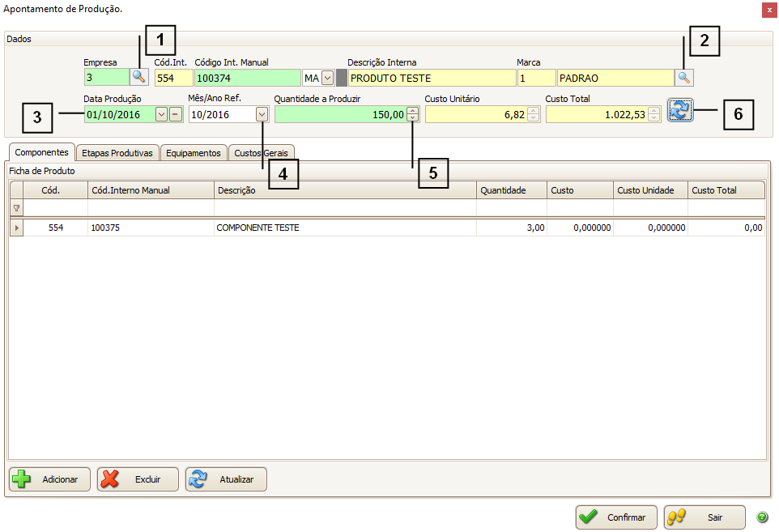Open the Equipamentos tab
Screen dimensions: 779x532
coord(193,152)
